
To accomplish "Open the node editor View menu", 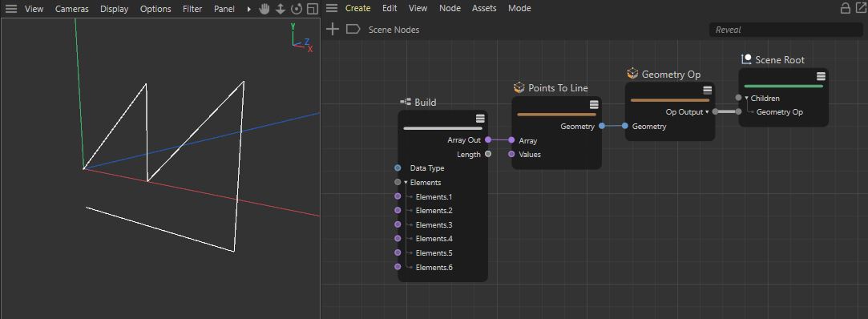I will coord(418,8).
